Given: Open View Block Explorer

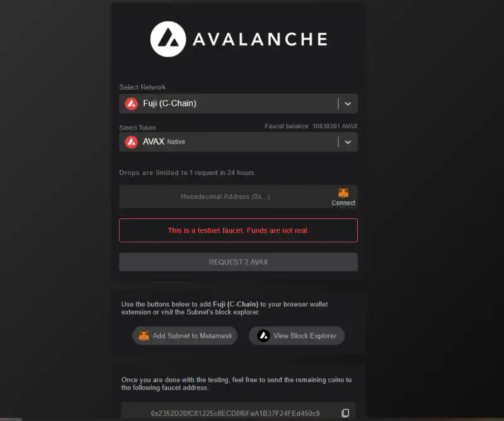Looking at the screenshot, I should pos(297,335).
